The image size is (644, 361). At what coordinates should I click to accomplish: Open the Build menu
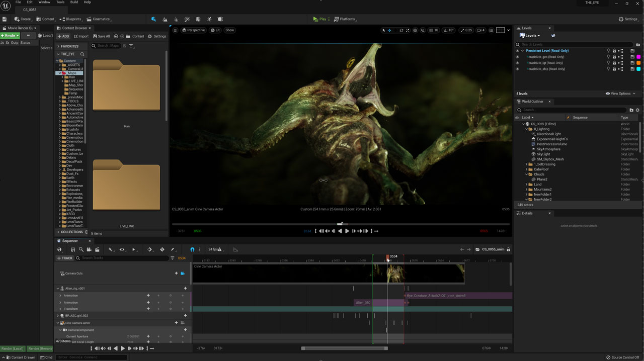pyautogui.click(x=74, y=3)
